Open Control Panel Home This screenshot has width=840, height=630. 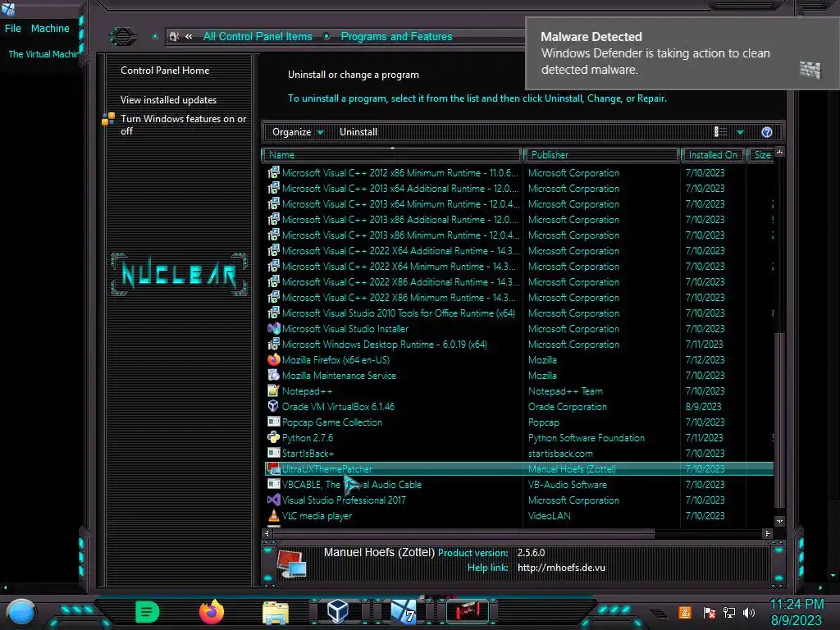(164, 71)
